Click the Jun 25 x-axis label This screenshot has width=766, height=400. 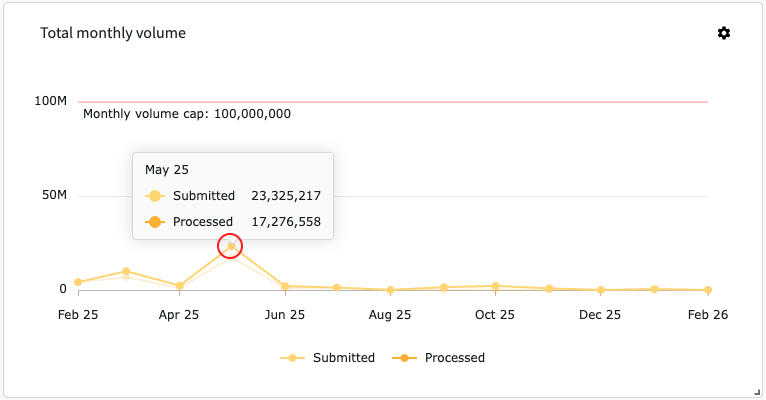(x=285, y=315)
